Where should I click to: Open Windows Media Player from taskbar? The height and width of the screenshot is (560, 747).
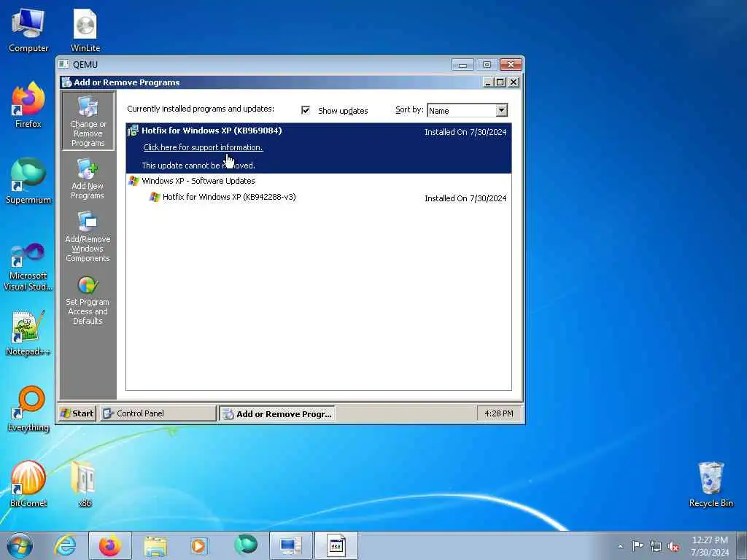(x=198, y=545)
